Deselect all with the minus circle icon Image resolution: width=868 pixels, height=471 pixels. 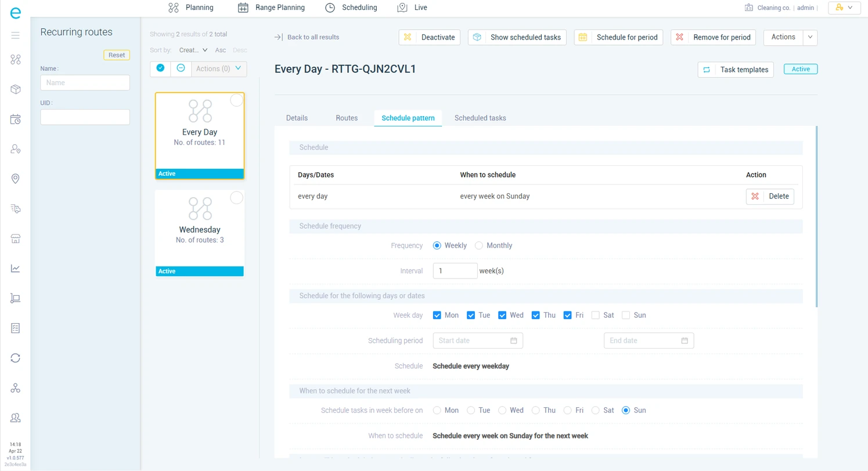pyautogui.click(x=181, y=68)
